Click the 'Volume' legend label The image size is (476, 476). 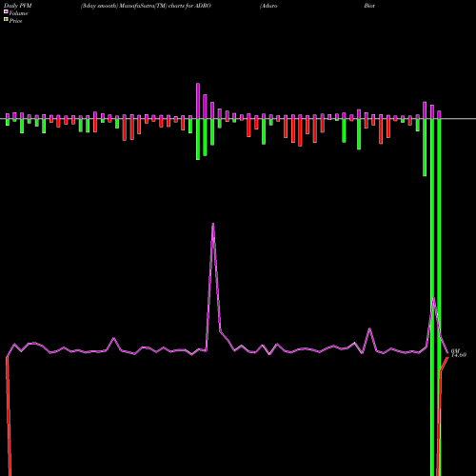[x=18, y=13]
